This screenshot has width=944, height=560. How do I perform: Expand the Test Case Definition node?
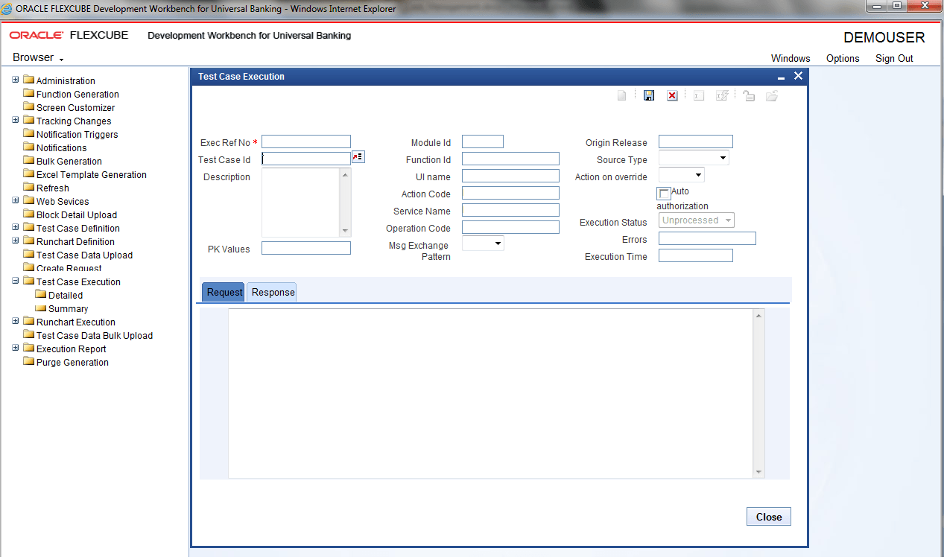point(16,227)
